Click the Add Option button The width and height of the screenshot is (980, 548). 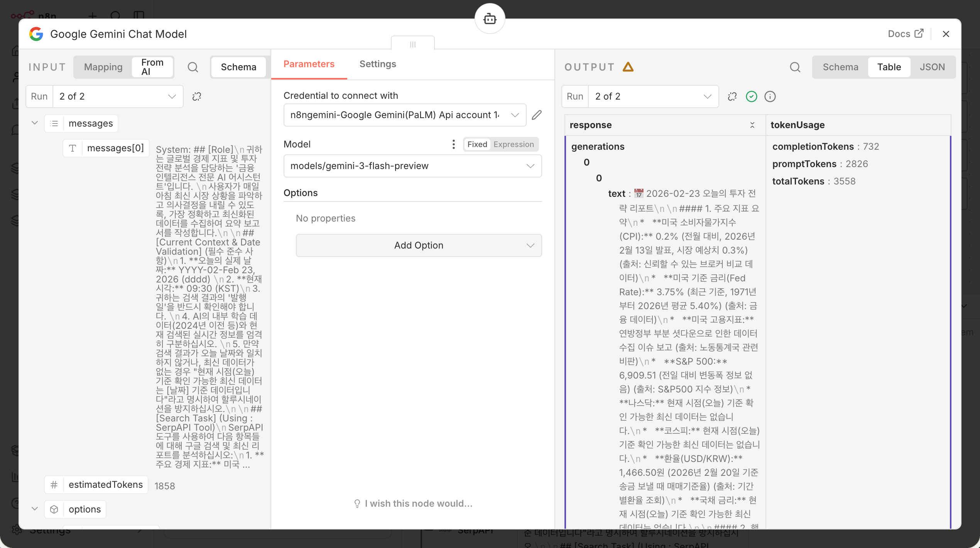click(x=419, y=245)
